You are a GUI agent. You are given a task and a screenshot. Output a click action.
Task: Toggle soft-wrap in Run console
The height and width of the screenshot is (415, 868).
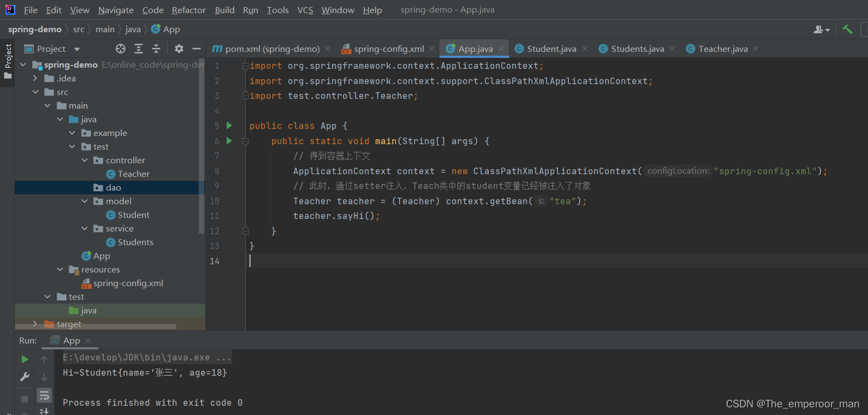[44, 395]
